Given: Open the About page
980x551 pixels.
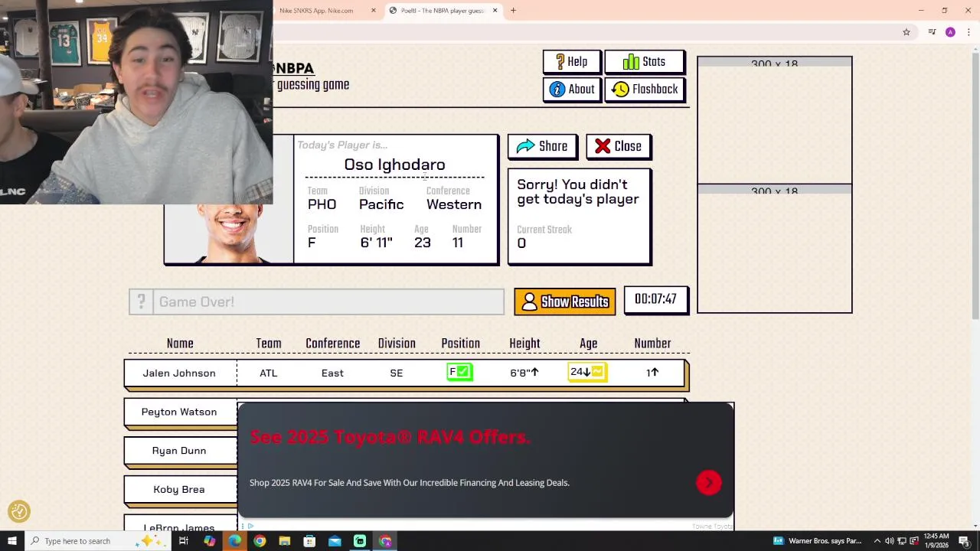Looking at the screenshot, I should tap(572, 90).
